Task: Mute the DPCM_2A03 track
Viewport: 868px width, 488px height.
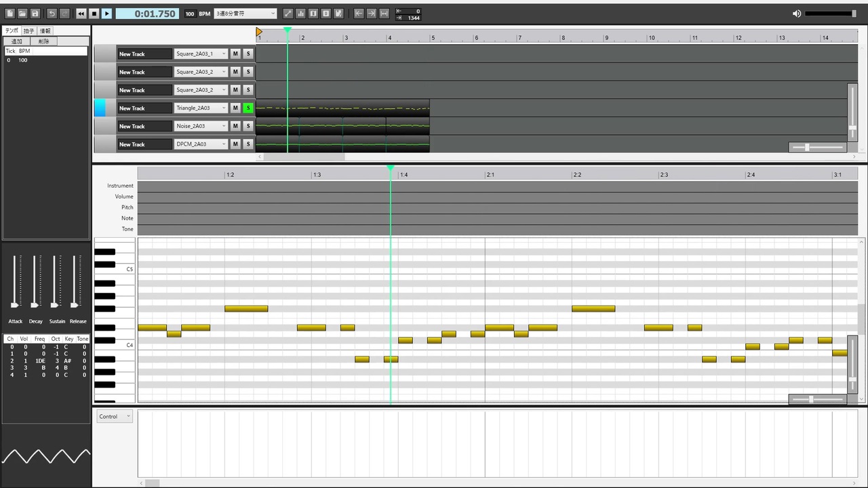Action: 235,144
